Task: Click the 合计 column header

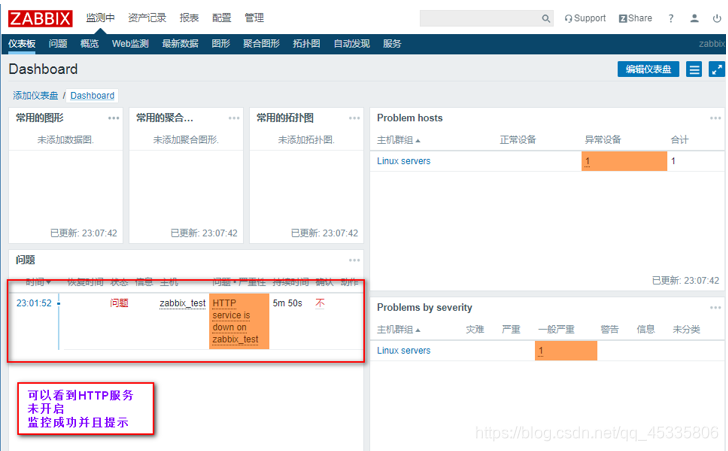Action: click(679, 140)
